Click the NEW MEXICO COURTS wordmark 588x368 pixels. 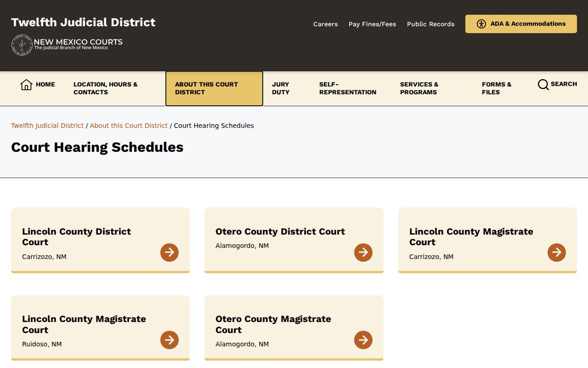coord(78,42)
